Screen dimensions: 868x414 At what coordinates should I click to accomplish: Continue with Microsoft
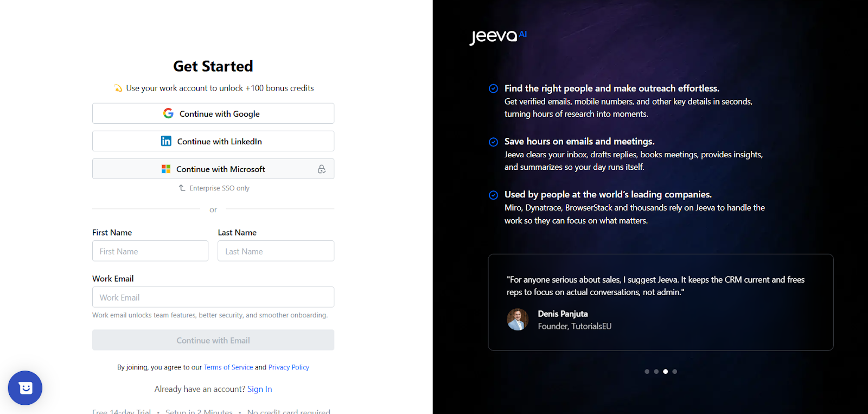pos(213,169)
